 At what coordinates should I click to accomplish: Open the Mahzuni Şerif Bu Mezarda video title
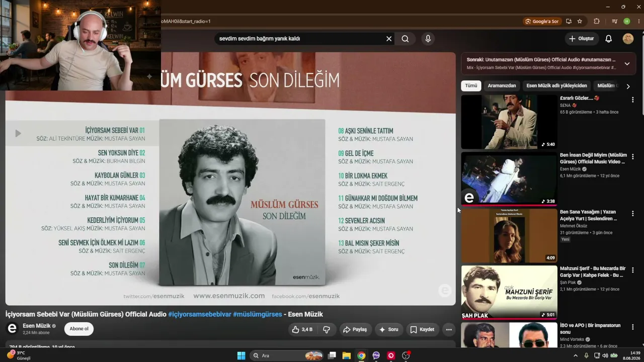click(593, 272)
